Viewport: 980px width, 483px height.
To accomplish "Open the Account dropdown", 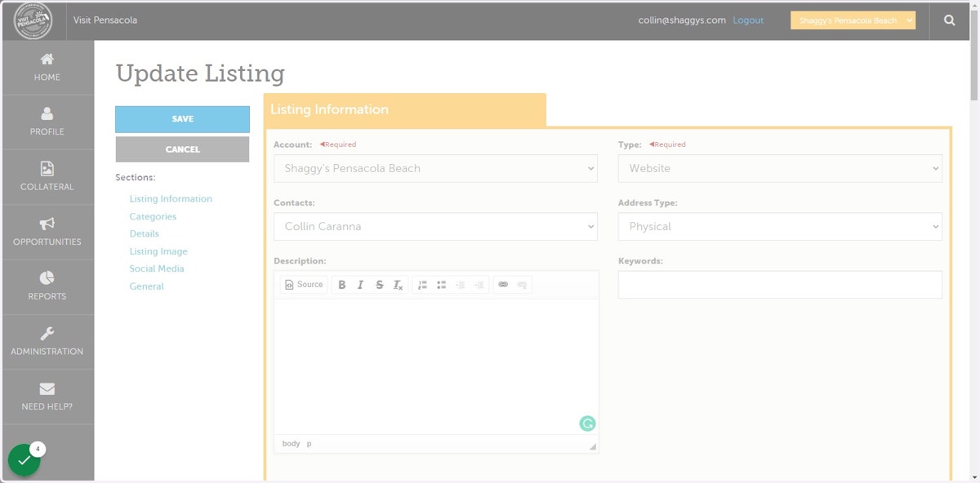I will (x=435, y=168).
